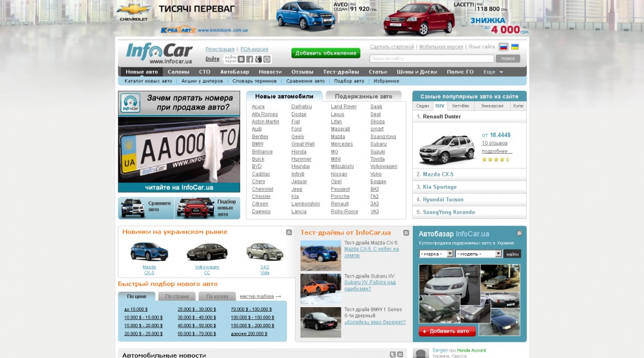Open the Chevrolet logo in top banner
644x358 pixels.
click(134, 12)
